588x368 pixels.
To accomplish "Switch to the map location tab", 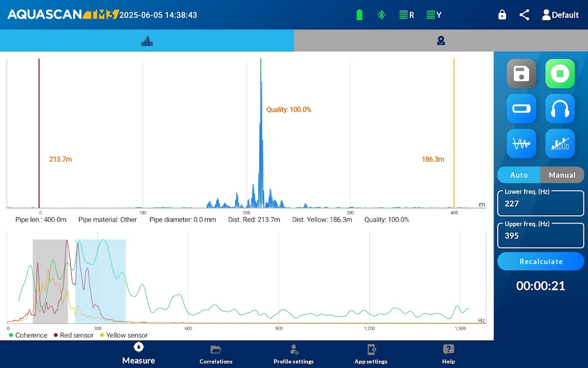I will coord(441,40).
